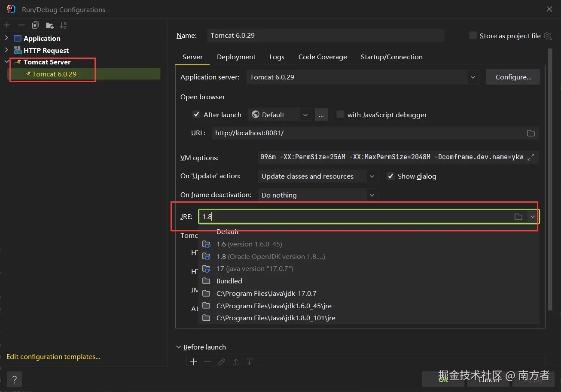Focus the Name text field
This screenshot has width=561, height=392.
point(326,36)
